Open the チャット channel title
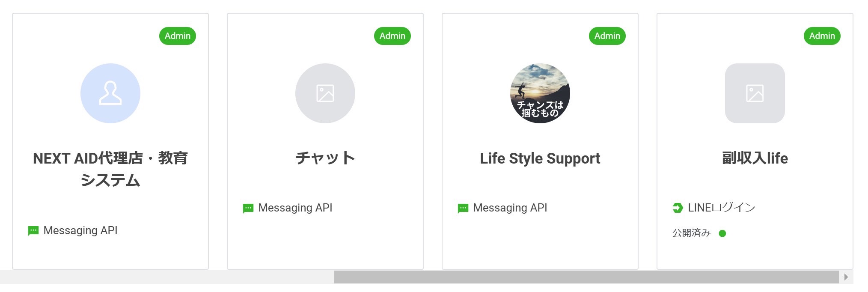Image resolution: width=868 pixels, height=292 pixels. coord(325,158)
